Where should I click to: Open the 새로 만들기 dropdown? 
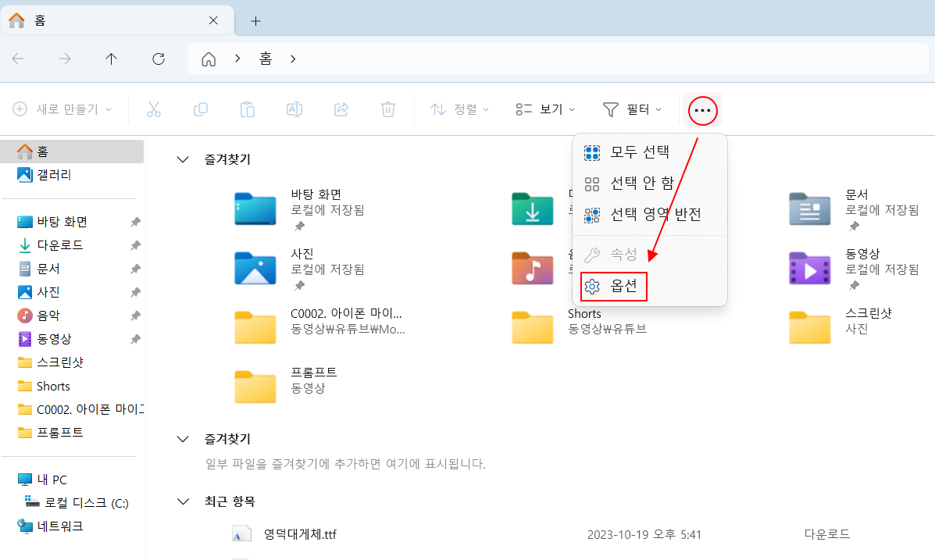62,109
